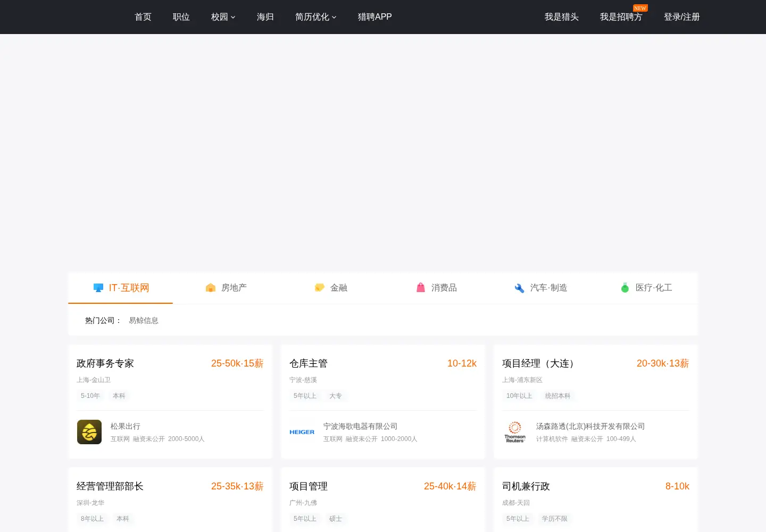Viewport: 766px width, 532px height.
Task: Switch to the 消费品 tab
Action: coord(436,288)
